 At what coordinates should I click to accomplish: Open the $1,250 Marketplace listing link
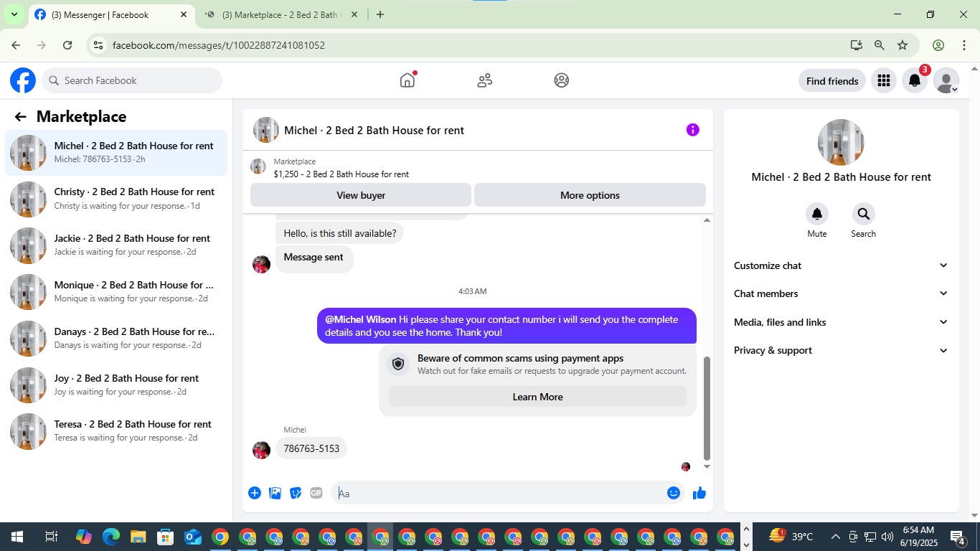click(341, 174)
